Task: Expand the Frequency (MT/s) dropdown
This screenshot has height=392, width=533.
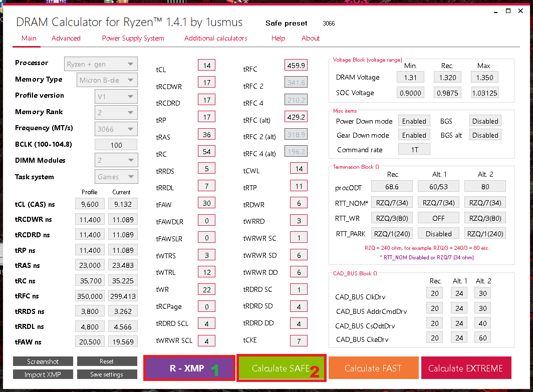Action: (116, 129)
